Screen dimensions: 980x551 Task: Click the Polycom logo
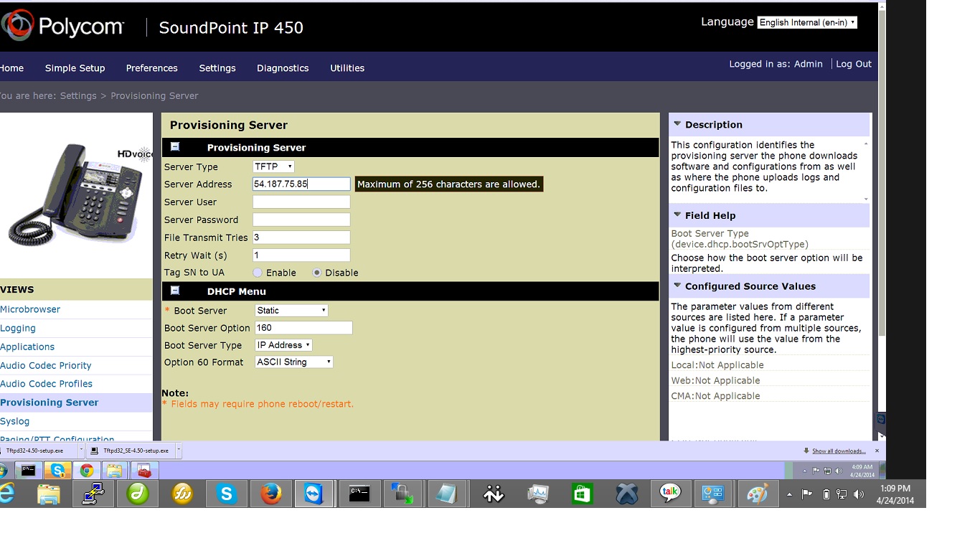pyautogui.click(x=63, y=27)
